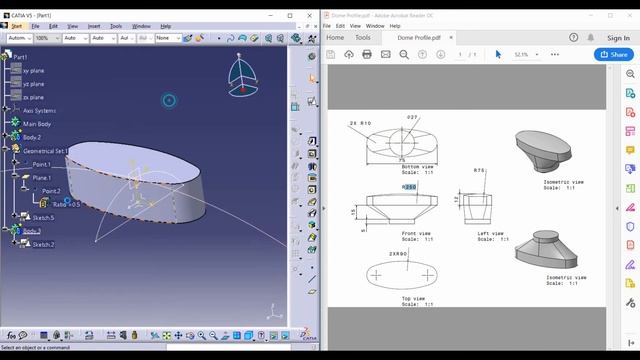Switch to Acrobat Home tab

pyautogui.click(x=335, y=38)
